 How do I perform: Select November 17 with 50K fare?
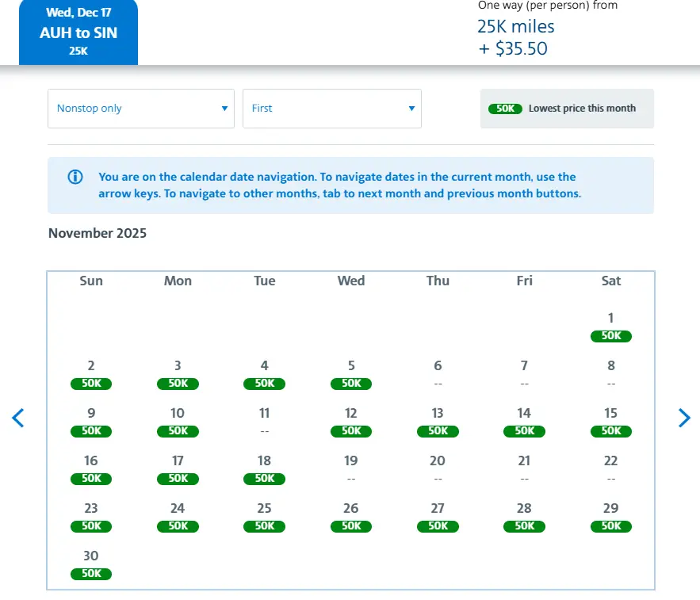[178, 470]
